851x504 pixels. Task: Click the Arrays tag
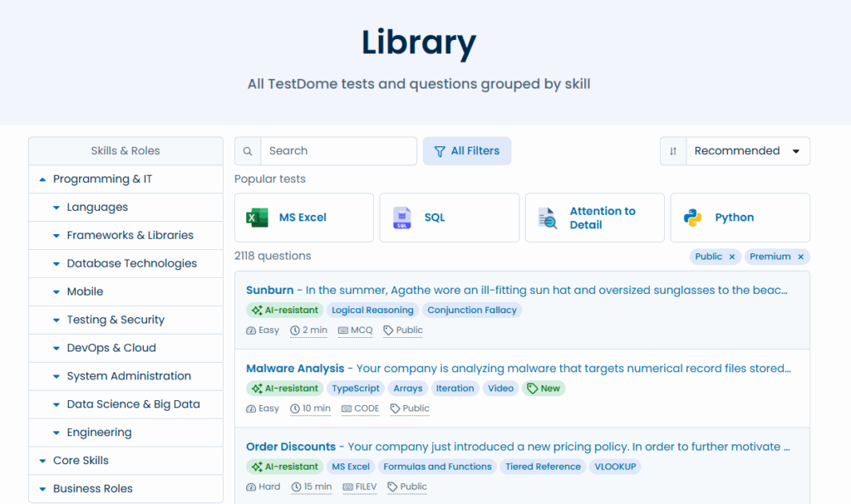pos(407,389)
